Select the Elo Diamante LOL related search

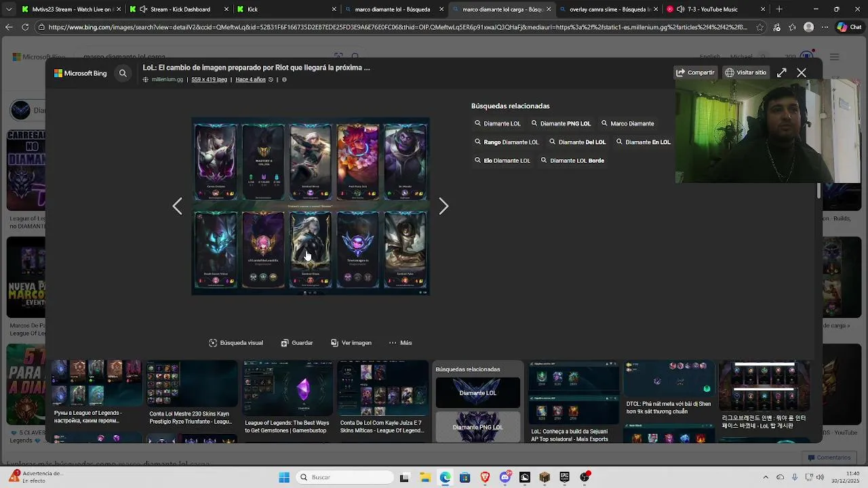click(x=502, y=161)
